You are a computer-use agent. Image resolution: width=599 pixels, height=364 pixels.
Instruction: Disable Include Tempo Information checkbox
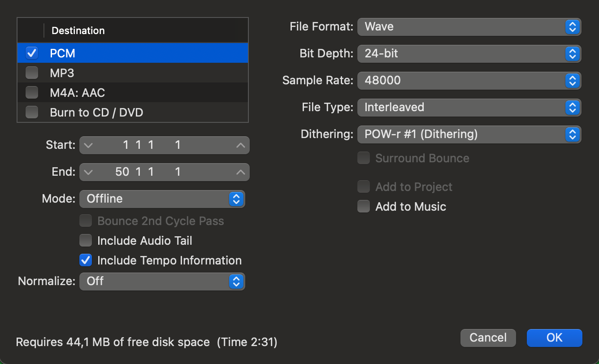click(86, 260)
